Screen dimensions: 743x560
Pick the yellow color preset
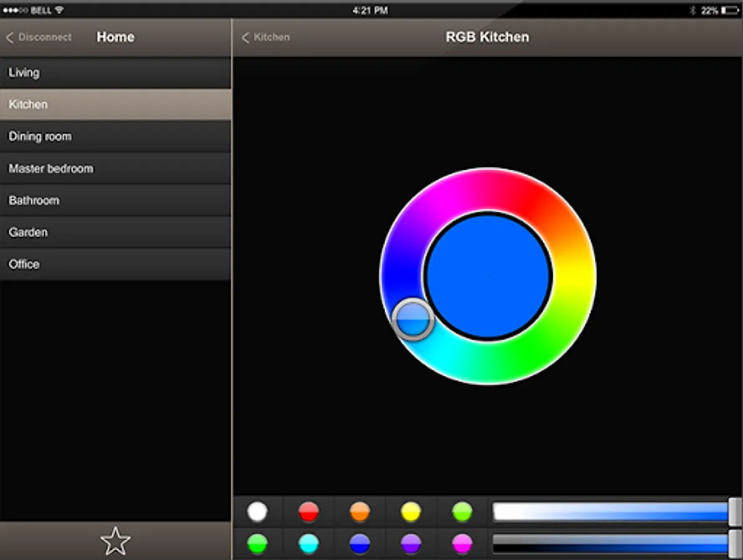tap(411, 511)
